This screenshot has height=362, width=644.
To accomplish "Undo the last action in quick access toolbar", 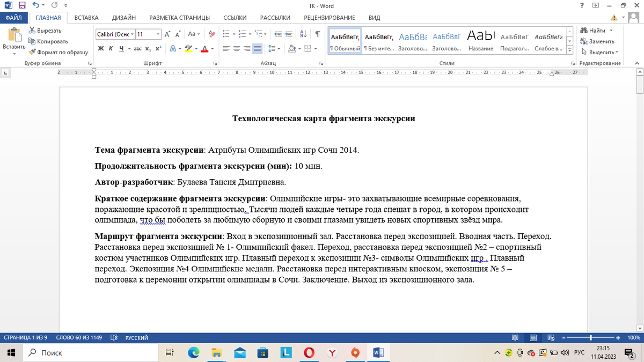I will coord(35,6).
